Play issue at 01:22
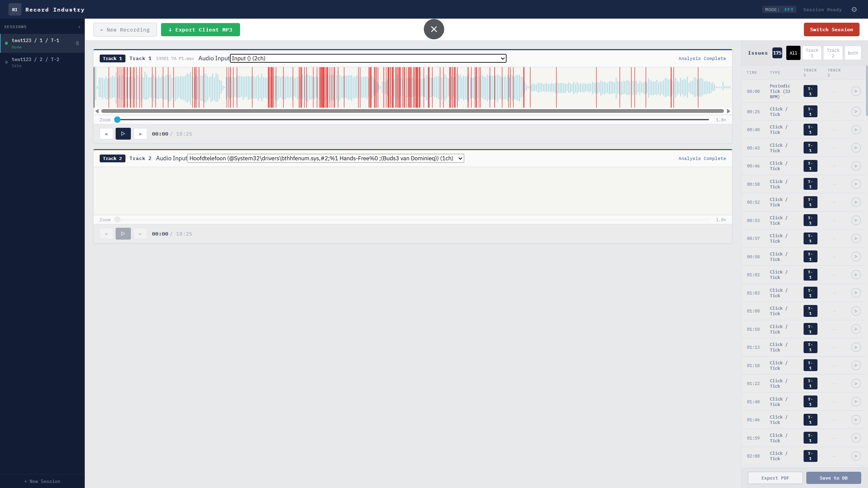The width and height of the screenshot is (868, 488). point(856,383)
